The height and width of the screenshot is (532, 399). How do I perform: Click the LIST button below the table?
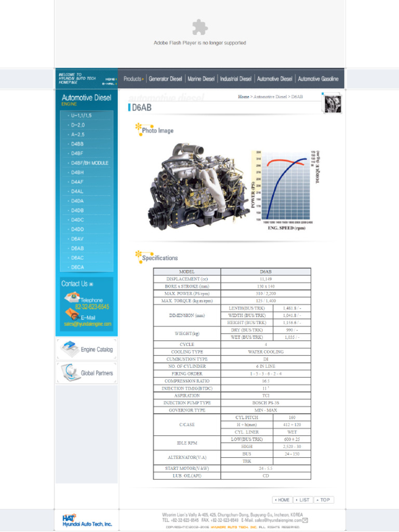click(303, 500)
